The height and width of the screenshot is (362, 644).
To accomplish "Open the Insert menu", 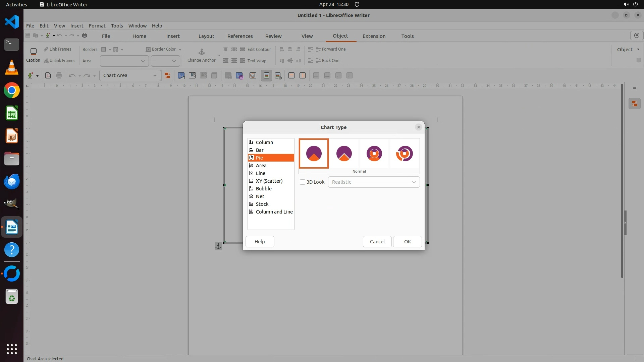I will [x=76, y=26].
